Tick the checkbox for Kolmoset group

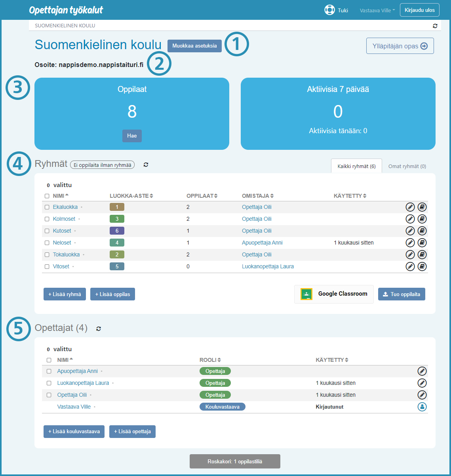[47, 219]
